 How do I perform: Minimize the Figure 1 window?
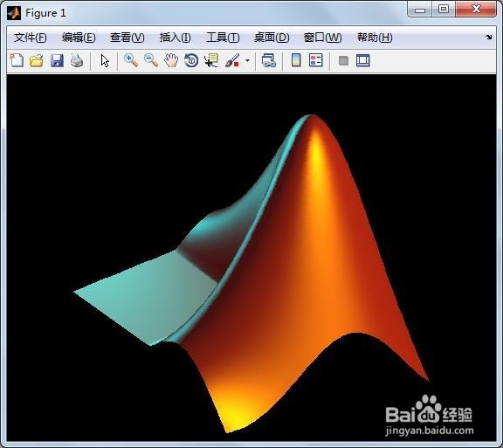tap(419, 10)
